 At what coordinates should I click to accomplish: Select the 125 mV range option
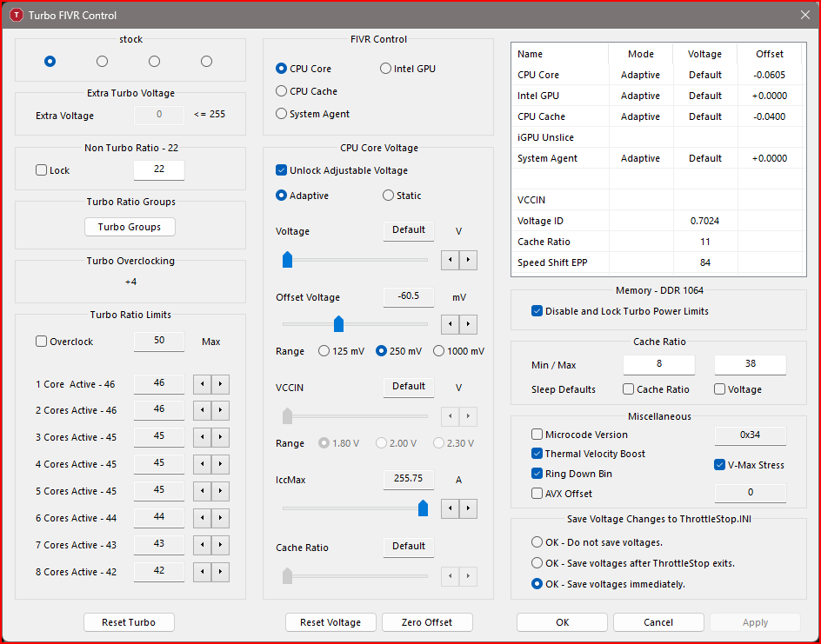324,351
